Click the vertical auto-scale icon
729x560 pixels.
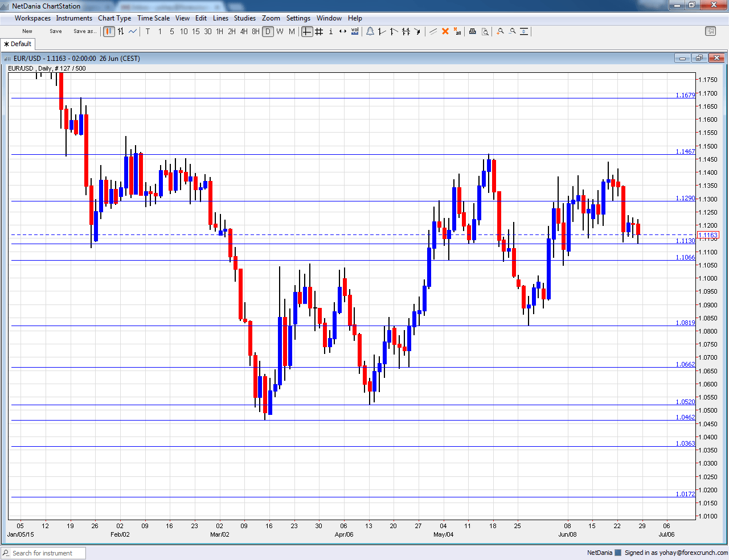tap(524, 31)
